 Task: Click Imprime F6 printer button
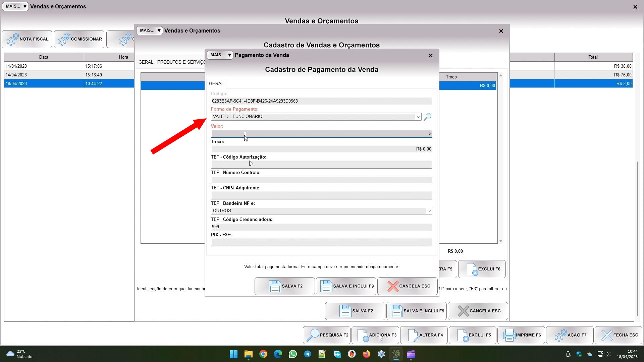click(x=521, y=335)
